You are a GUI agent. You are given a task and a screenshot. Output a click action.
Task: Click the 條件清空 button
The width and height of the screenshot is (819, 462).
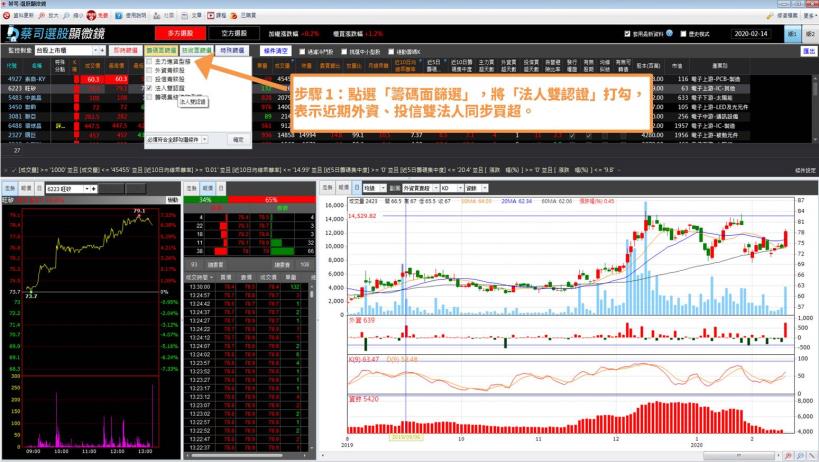[276, 51]
